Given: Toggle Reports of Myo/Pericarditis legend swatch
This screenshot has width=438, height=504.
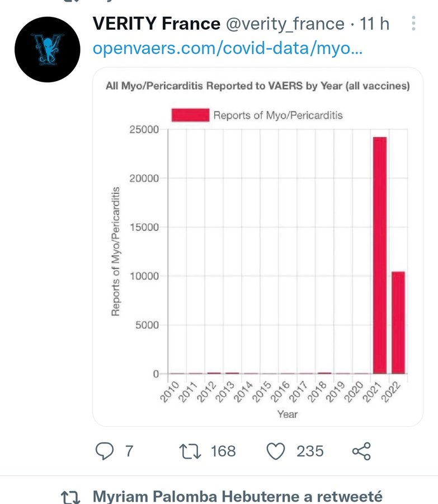Looking at the screenshot, I should [190, 115].
